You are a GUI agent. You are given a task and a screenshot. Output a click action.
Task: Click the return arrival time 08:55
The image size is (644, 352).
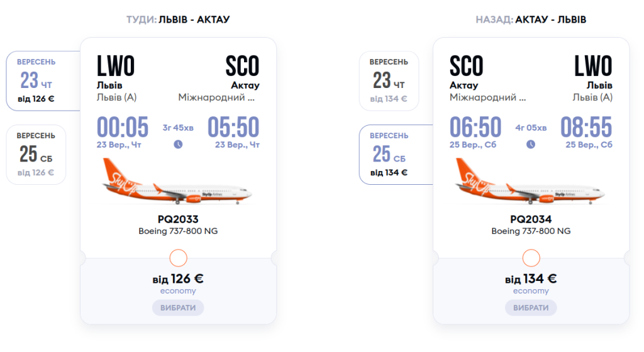tap(586, 128)
